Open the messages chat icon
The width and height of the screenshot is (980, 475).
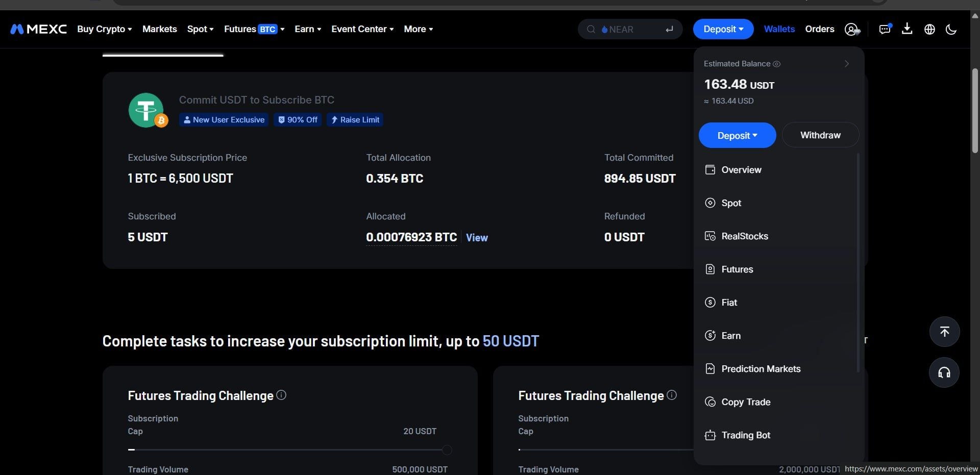pos(885,29)
